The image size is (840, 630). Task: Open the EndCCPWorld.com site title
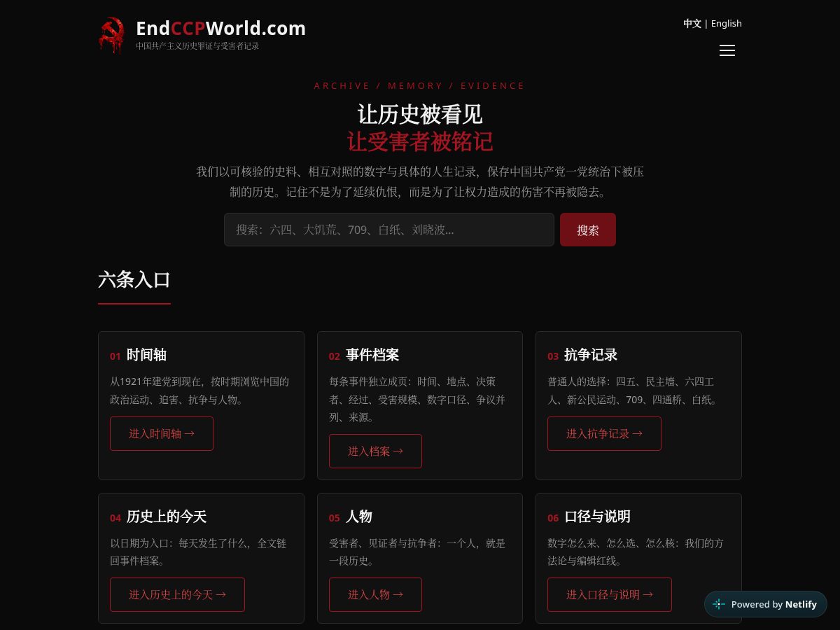[x=220, y=28]
